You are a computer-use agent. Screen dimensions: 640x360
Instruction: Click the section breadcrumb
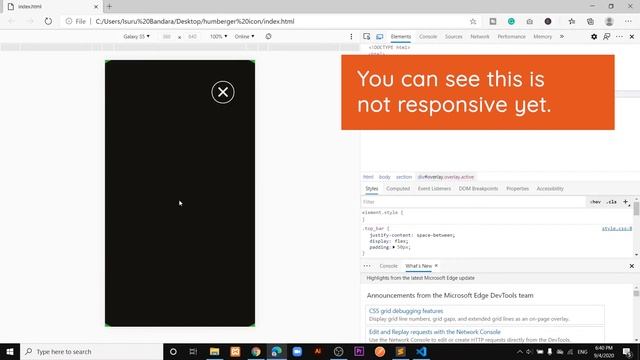tap(404, 177)
